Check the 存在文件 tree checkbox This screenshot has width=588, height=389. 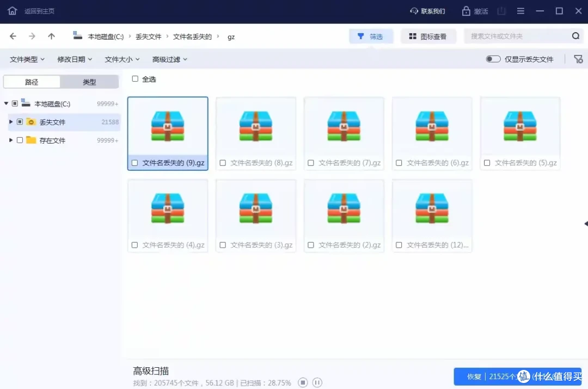click(20, 140)
